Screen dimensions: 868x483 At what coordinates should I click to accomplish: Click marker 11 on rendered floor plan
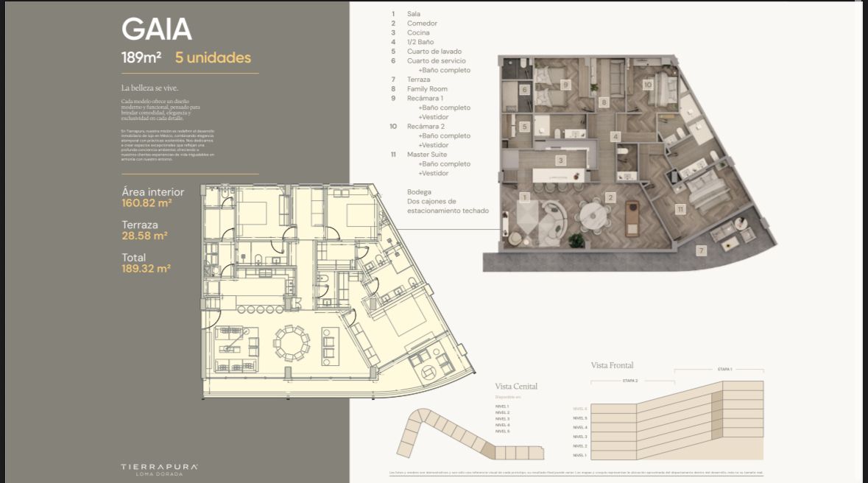tap(680, 209)
